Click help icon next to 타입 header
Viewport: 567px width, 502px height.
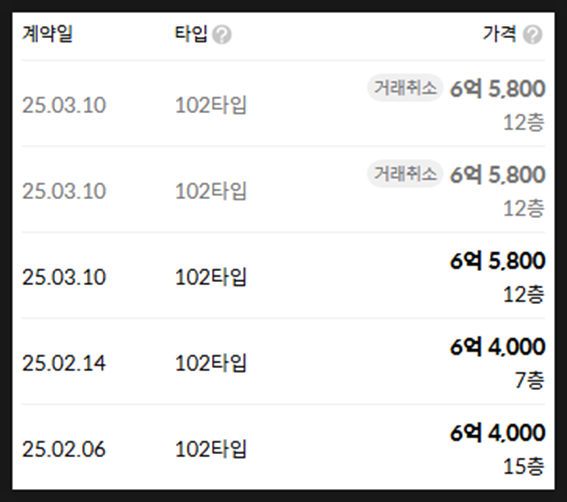(x=222, y=35)
